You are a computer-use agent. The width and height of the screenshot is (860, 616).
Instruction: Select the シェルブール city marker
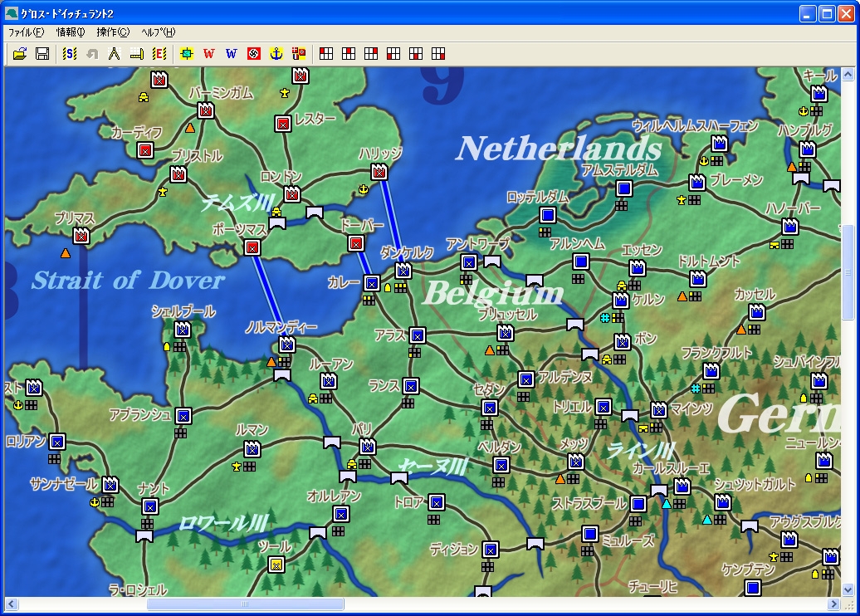[183, 330]
